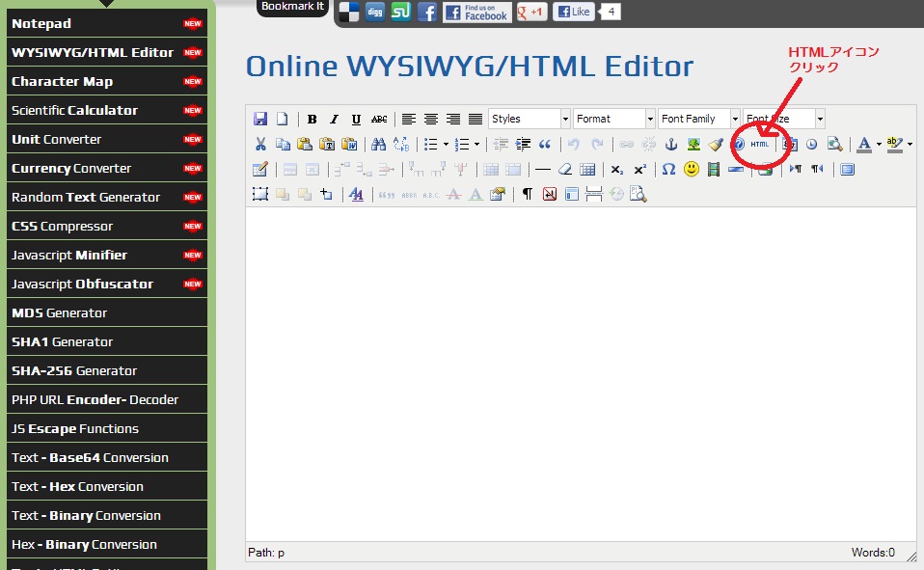Image resolution: width=924 pixels, height=570 pixels.
Task: Click the Find us on Facebook button
Action: 477,13
